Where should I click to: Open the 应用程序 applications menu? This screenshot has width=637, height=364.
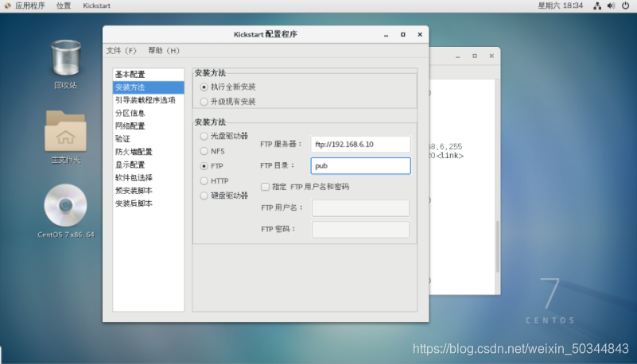coord(25,6)
